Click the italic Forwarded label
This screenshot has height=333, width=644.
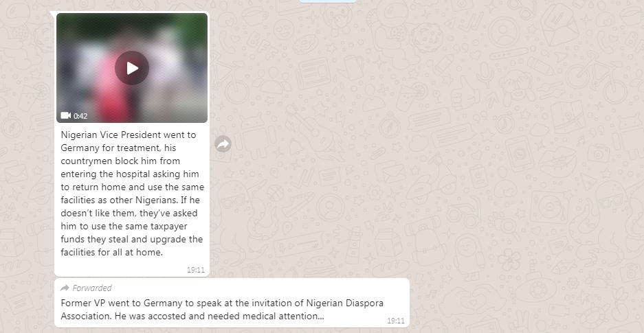coord(92,288)
